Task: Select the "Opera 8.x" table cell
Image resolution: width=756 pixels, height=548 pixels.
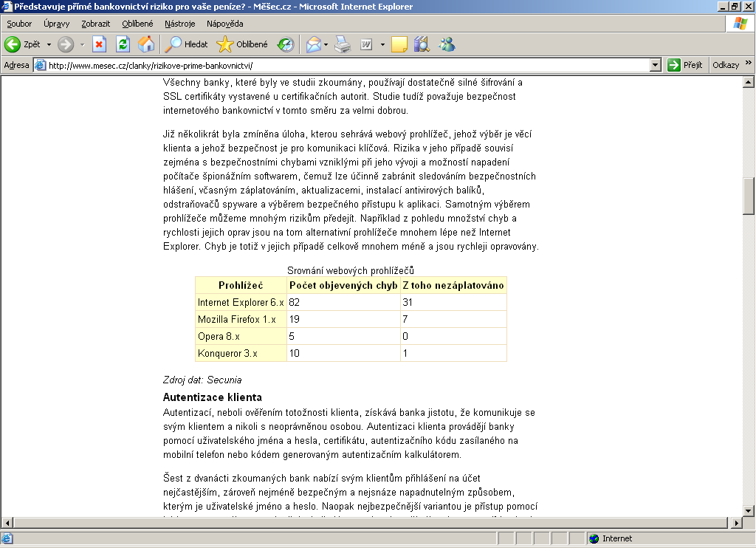Action: [241, 336]
